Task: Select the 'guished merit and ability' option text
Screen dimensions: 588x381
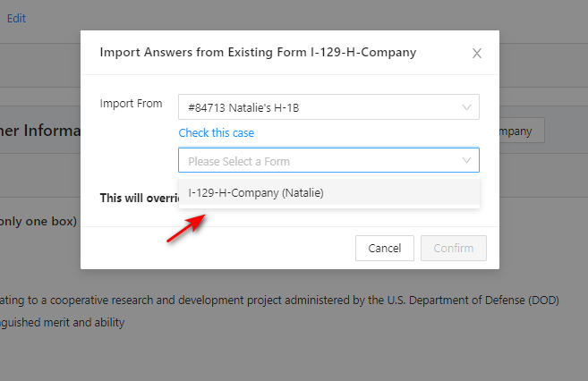Action: pyautogui.click(x=62, y=323)
